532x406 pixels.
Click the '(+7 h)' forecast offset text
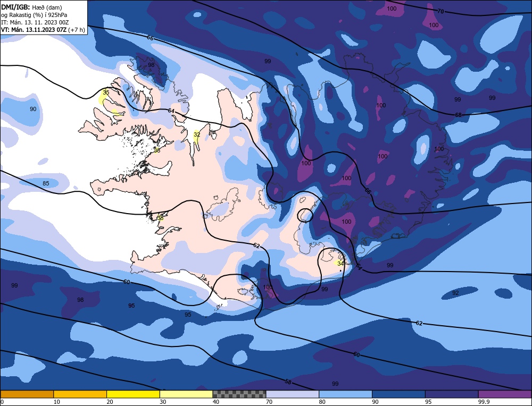[76, 30]
